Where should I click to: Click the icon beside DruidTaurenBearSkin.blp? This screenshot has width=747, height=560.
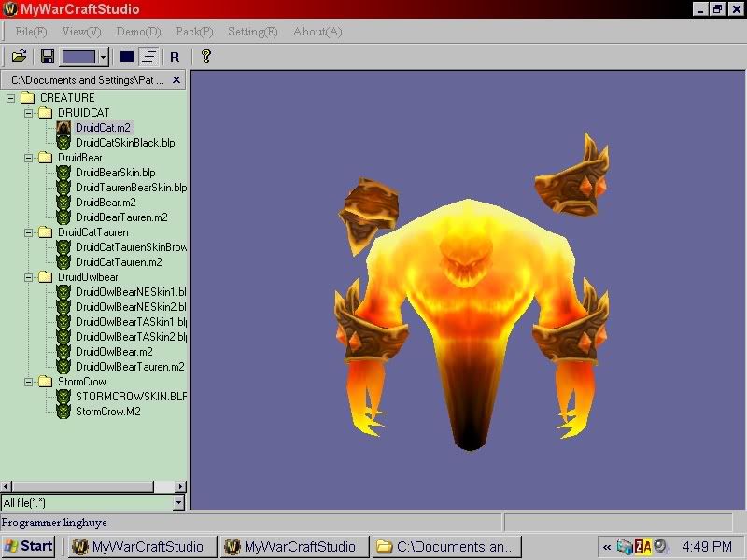point(63,188)
